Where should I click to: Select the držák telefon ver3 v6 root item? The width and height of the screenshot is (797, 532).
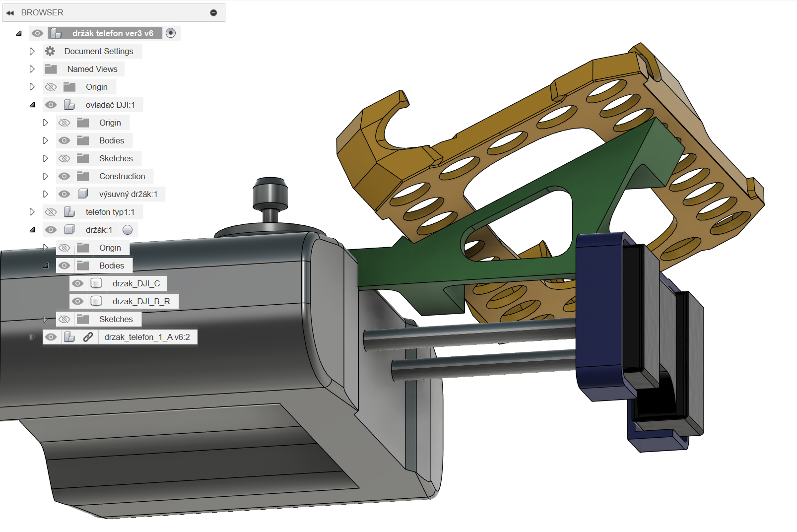click(x=113, y=33)
